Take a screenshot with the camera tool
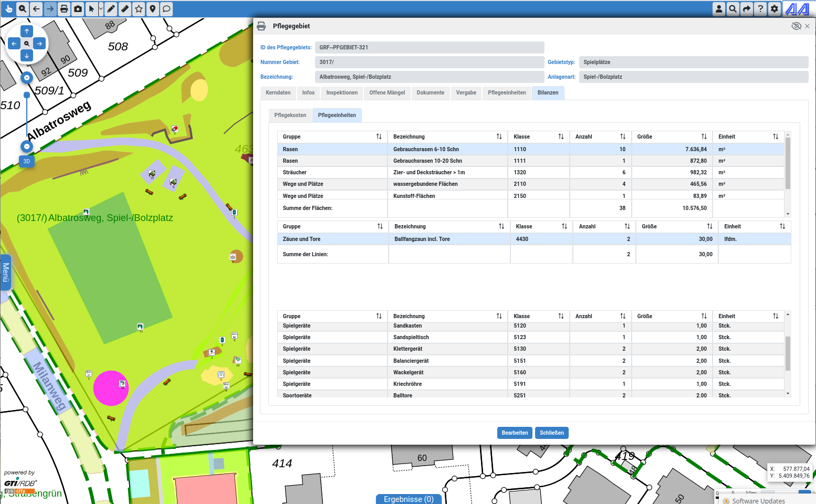816x504 pixels. (78, 9)
